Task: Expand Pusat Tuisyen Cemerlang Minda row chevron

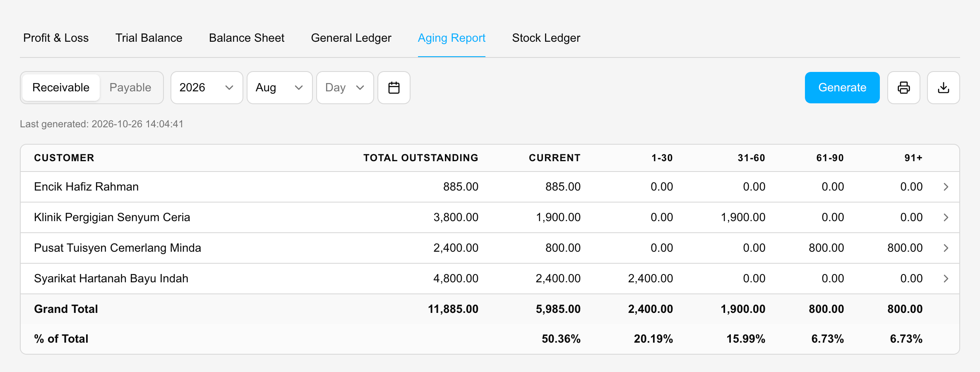Action: click(946, 248)
